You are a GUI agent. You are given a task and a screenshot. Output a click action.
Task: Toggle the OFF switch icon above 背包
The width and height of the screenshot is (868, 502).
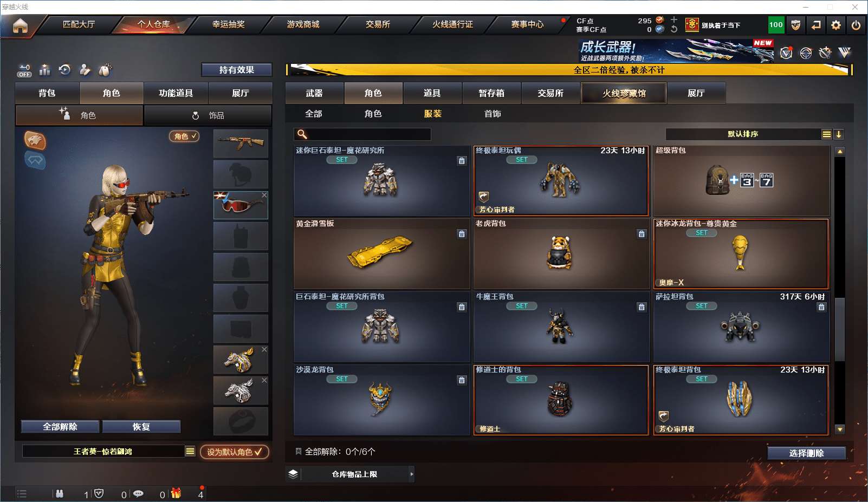(24, 70)
